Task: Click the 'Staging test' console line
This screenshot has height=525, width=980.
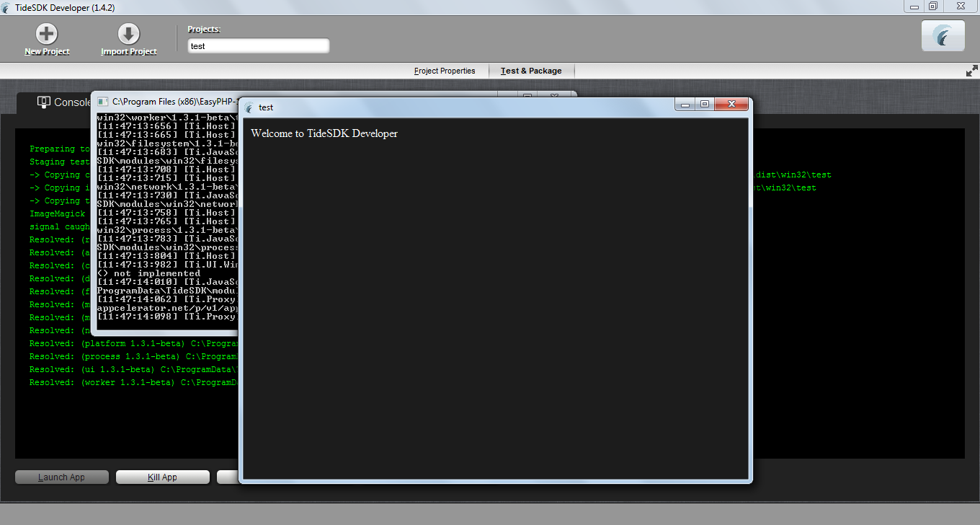Action: (x=58, y=162)
